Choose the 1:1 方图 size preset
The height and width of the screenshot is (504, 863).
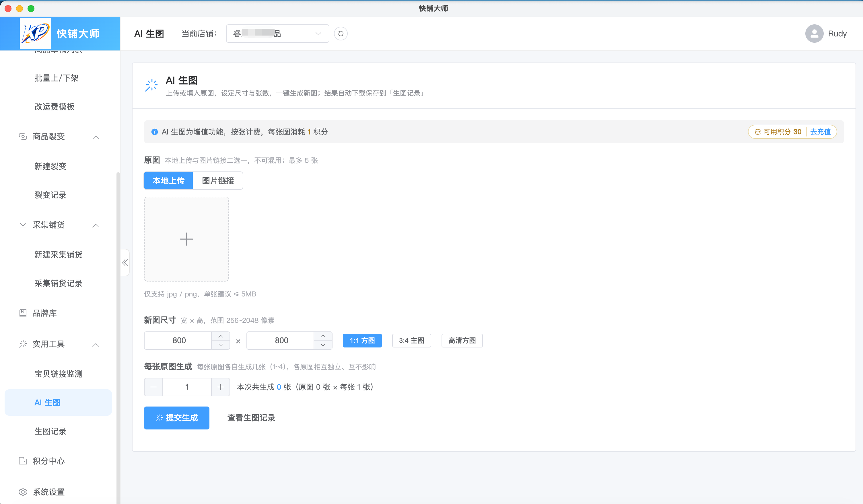tap(362, 341)
